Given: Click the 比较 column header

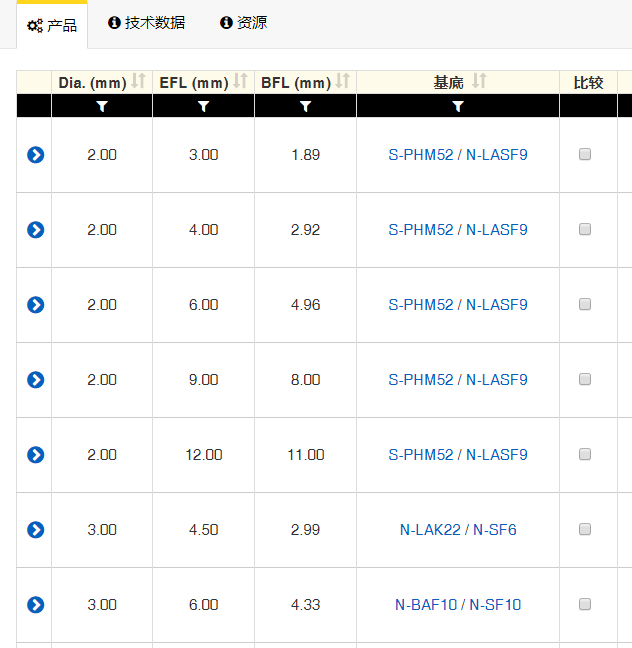Looking at the screenshot, I should pyautogui.click(x=588, y=83).
